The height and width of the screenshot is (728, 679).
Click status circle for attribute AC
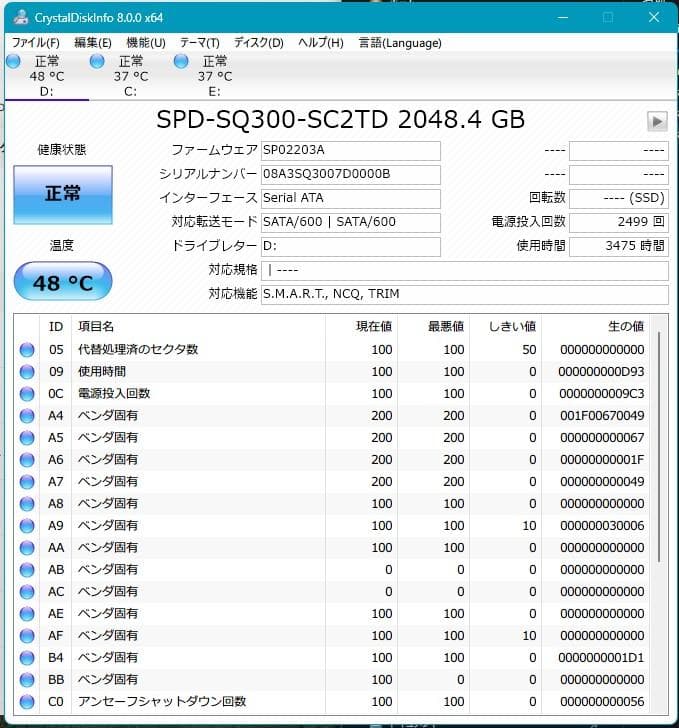pos(27,592)
